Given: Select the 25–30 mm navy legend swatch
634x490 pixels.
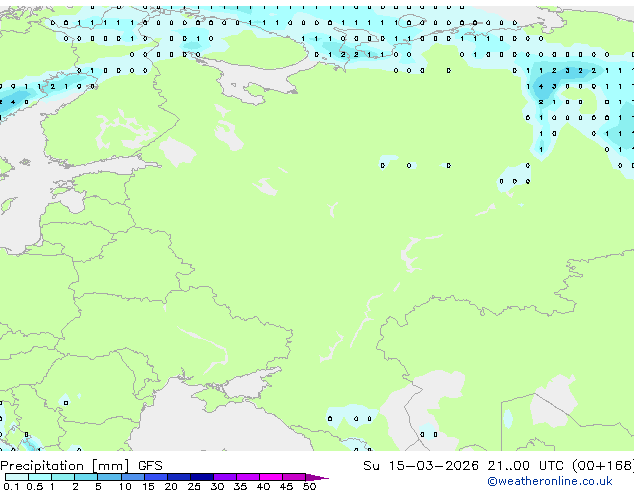Looking at the screenshot, I should click(x=201, y=477).
